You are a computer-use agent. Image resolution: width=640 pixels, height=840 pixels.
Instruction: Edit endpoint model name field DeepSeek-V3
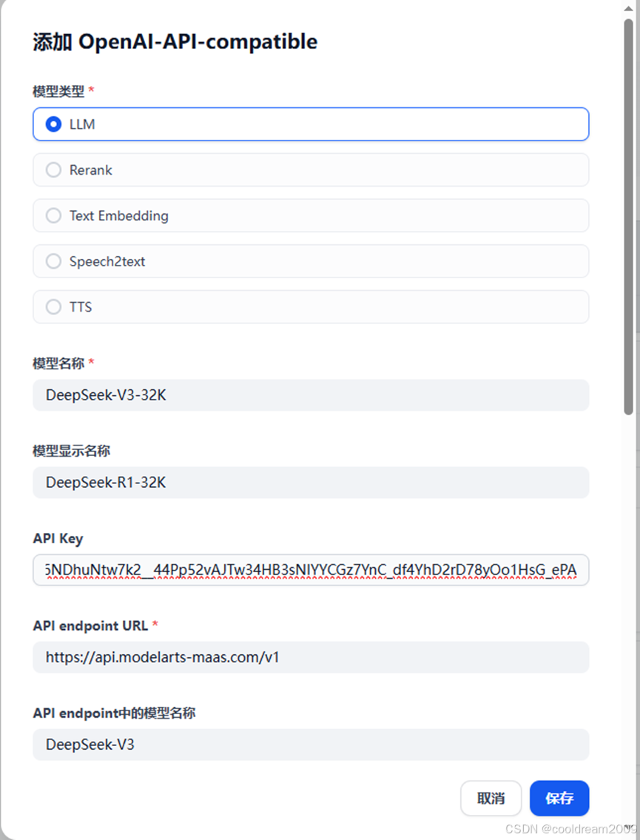(x=311, y=745)
